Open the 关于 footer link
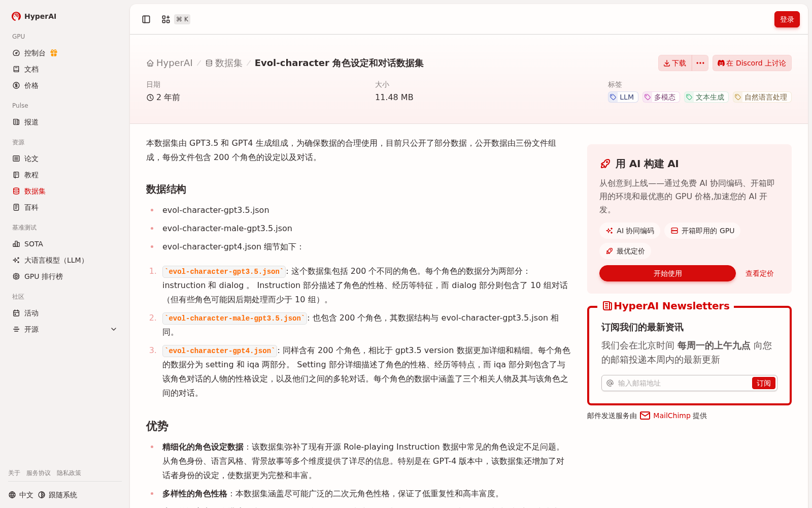This screenshot has height=508, width=812. 14,473
